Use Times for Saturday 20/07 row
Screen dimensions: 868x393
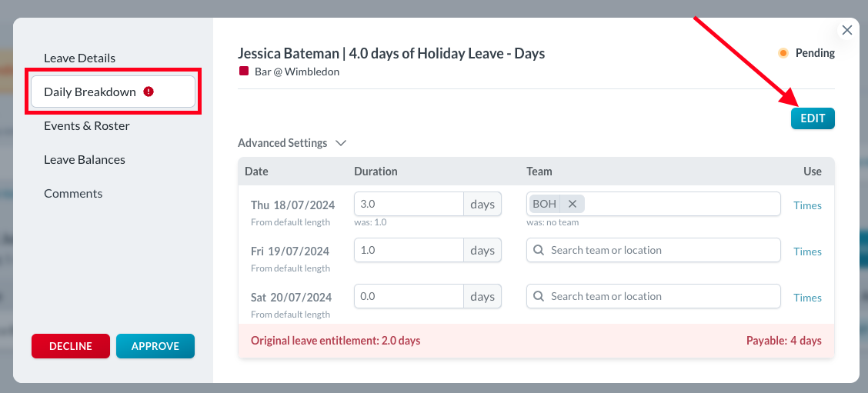[x=807, y=298]
